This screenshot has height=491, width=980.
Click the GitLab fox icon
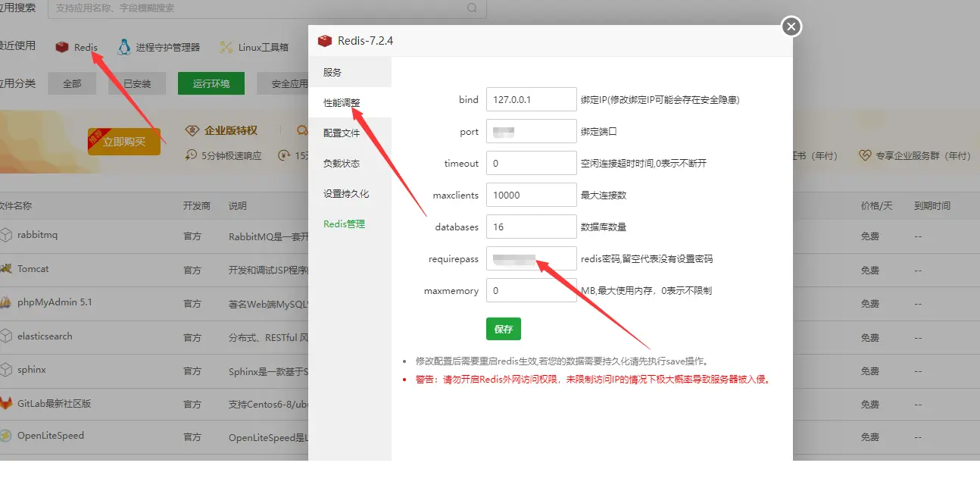tap(6, 403)
